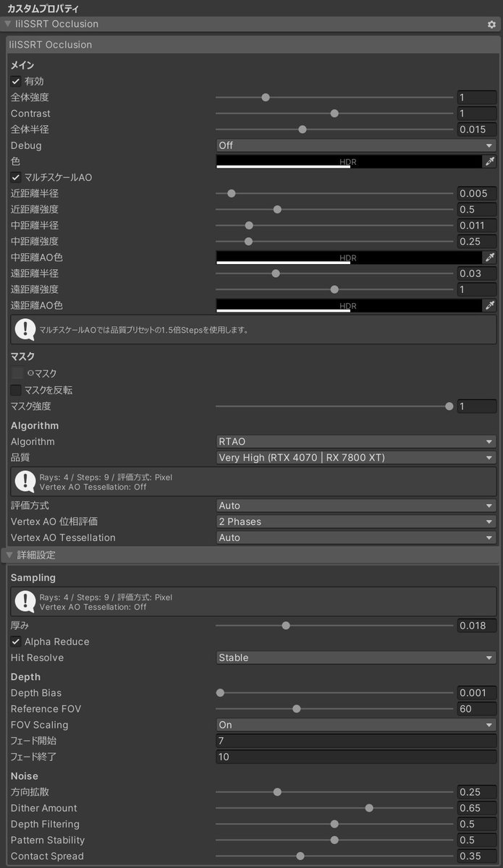
Task: Click the Depth Filtering slider
Action: (334, 824)
